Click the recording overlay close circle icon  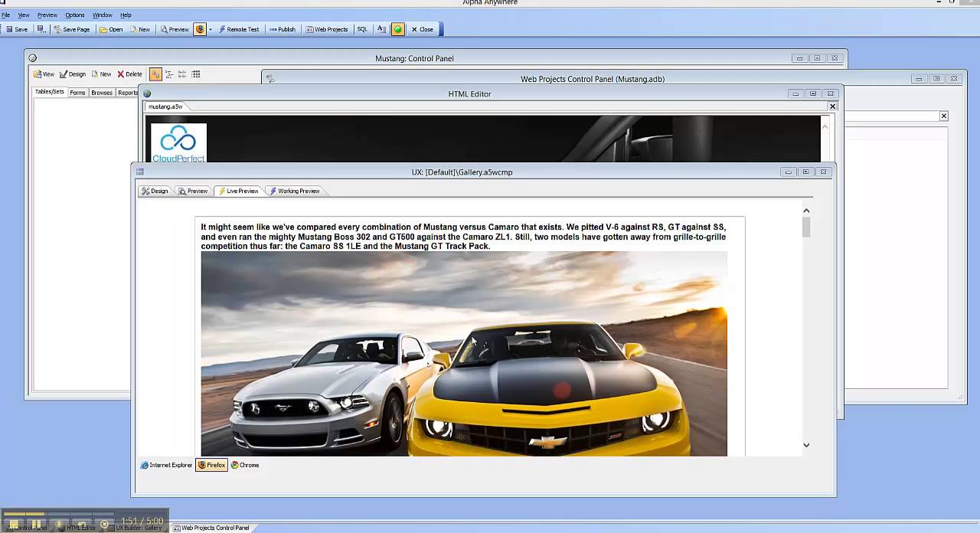click(x=104, y=525)
